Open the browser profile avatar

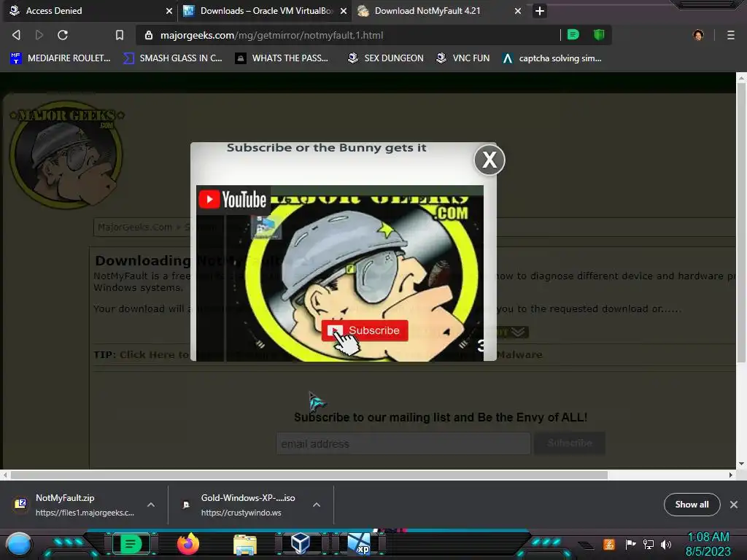pos(698,35)
